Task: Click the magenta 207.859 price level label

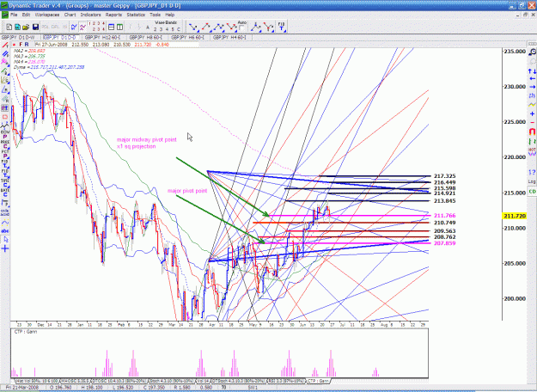Action: (444, 243)
